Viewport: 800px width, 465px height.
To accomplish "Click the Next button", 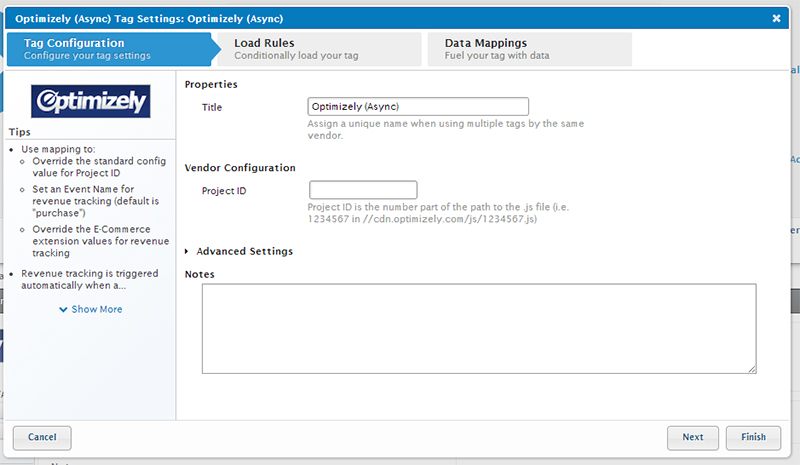I will pyautogui.click(x=693, y=437).
